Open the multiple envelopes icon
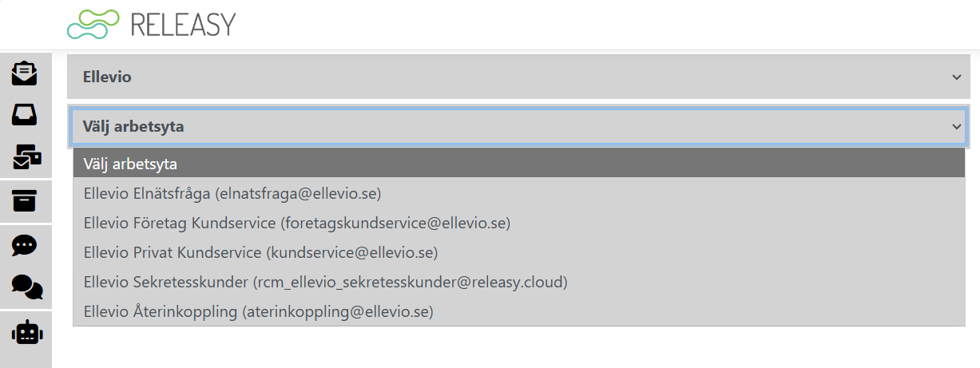980x368 pixels. click(27, 157)
